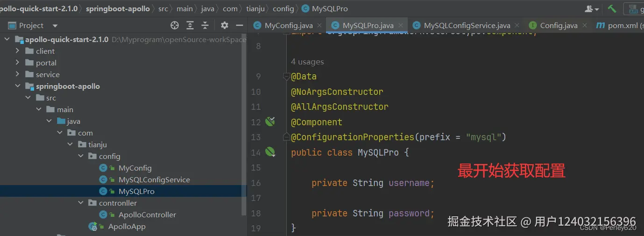This screenshot has width=644, height=236.
Task: Click the @NoArgsConstructor annotation in editor
Action: coord(337,92)
